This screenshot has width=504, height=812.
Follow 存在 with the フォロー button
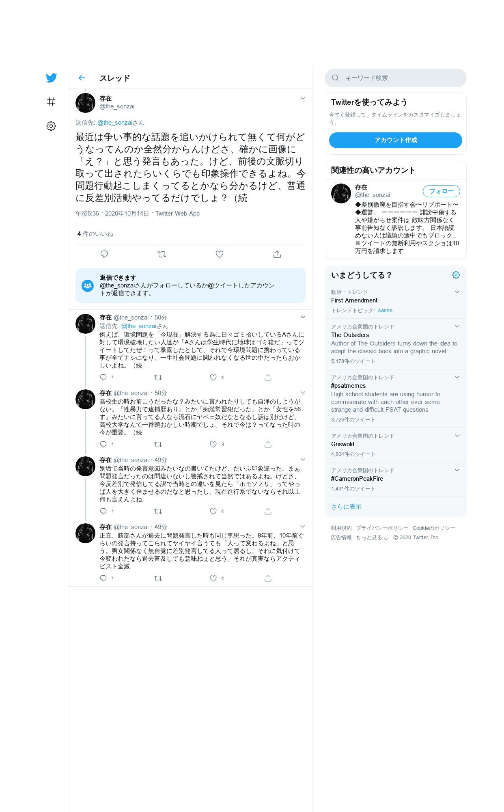pos(442,191)
